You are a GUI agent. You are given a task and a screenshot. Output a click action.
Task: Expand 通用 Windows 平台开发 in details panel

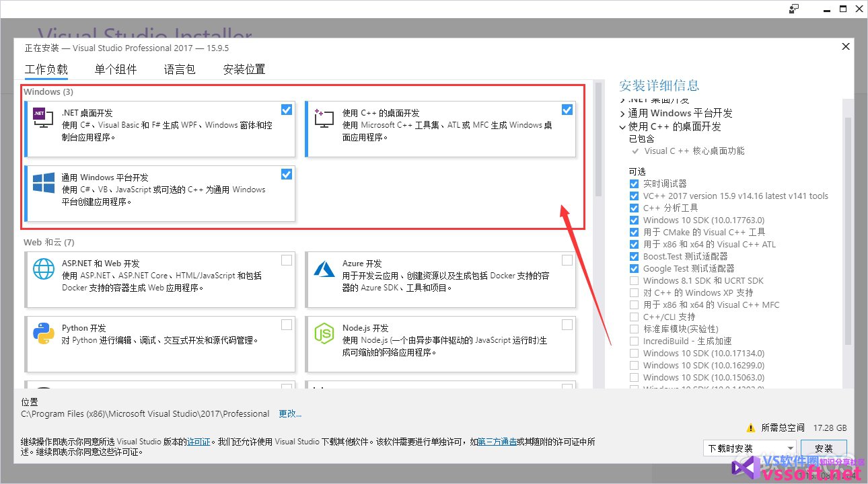point(622,114)
